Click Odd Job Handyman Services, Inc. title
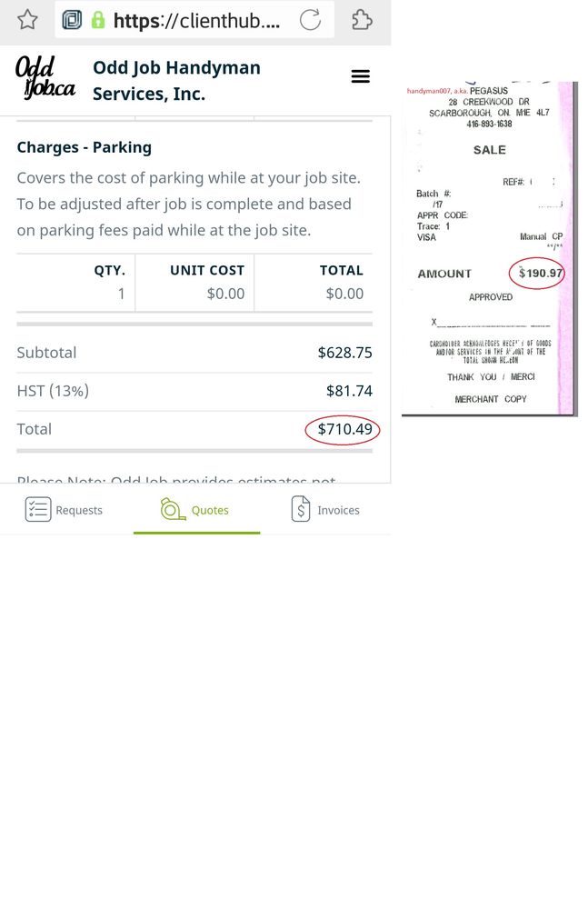The height and width of the screenshot is (909, 588). pos(177,80)
